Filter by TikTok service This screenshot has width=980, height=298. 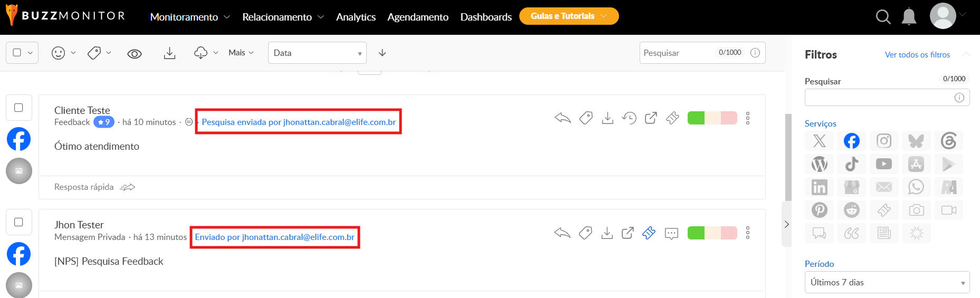[852, 164]
